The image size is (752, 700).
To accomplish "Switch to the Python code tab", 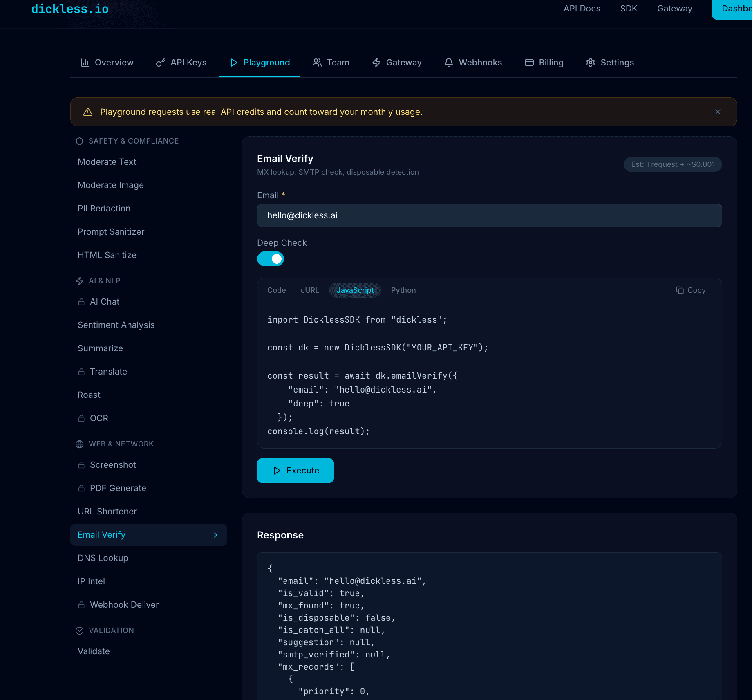I will [x=403, y=290].
